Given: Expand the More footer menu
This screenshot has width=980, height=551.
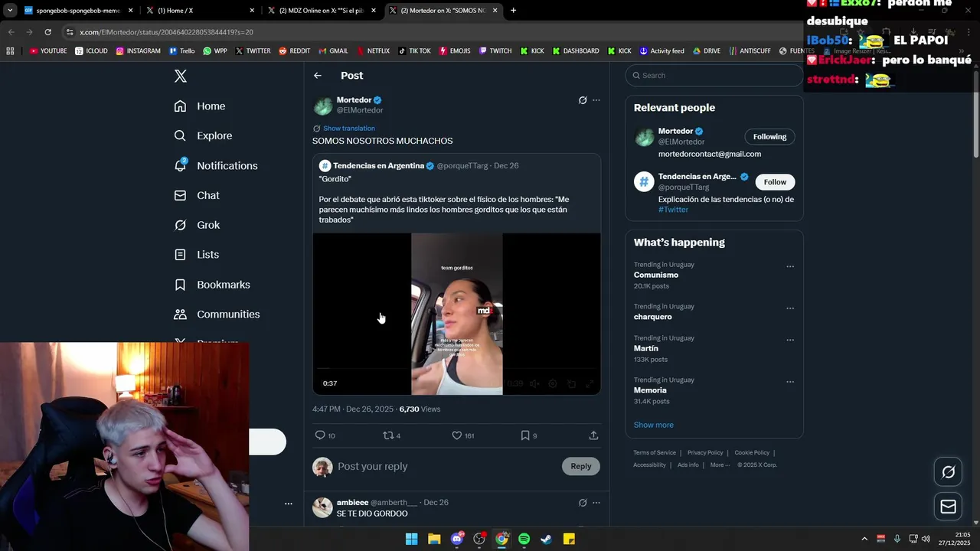Looking at the screenshot, I should pyautogui.click(x=720, y=465).
